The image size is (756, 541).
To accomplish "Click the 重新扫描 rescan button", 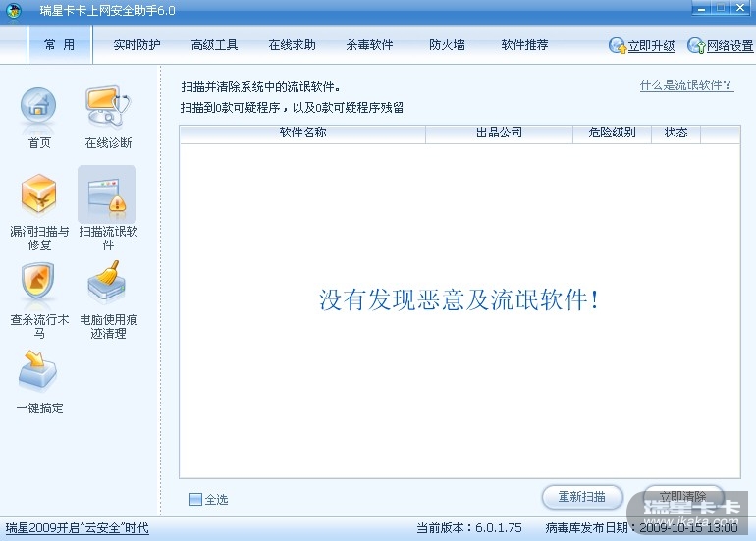I will 582,497.
